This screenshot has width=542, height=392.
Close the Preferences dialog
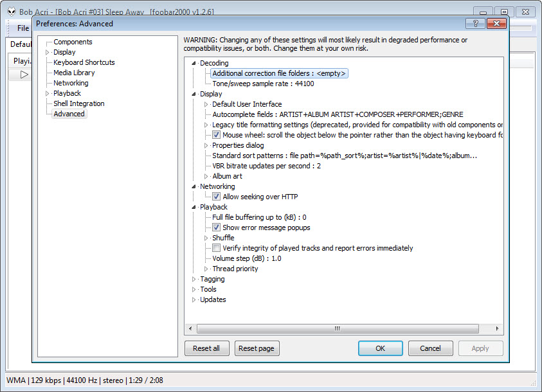[497, 23]
